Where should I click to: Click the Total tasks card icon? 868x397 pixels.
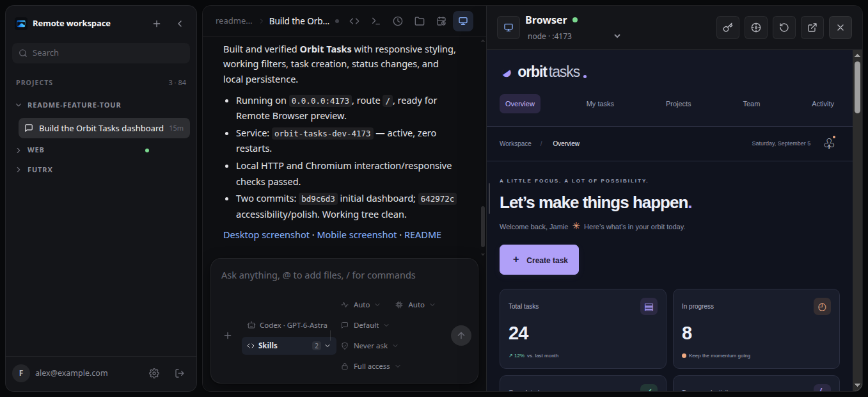(649, 307)
